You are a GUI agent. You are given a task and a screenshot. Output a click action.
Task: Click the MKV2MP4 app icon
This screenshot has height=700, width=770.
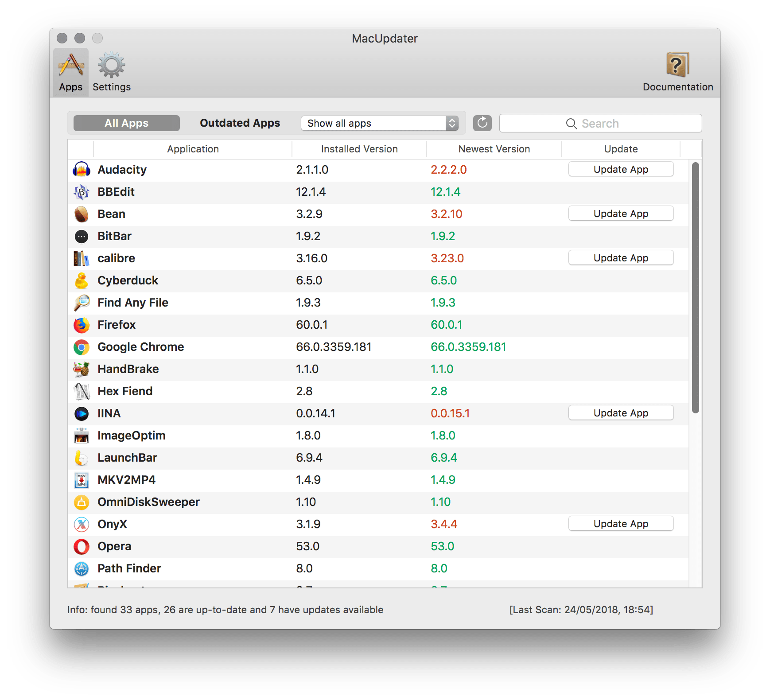coord(82,480)
